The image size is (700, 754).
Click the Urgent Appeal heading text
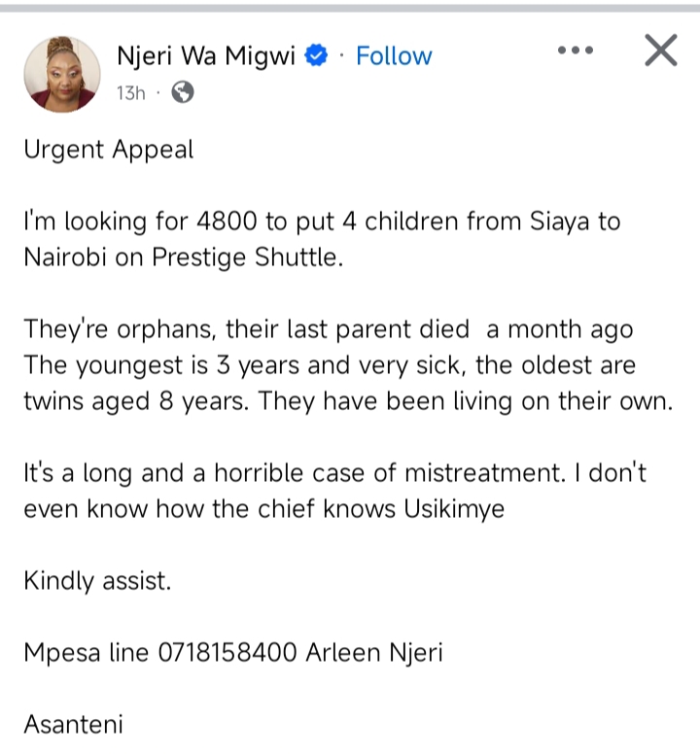pyautogui.click(x=108, y=150)
